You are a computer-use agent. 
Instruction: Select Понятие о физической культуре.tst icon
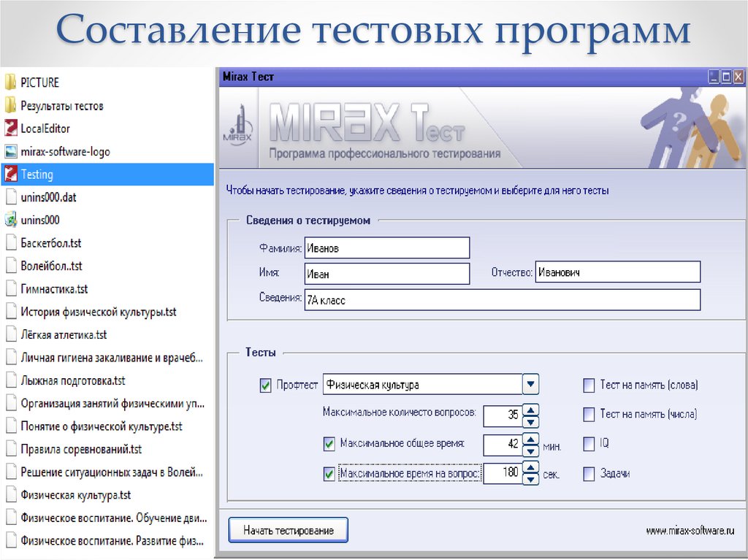click(11, 426)
